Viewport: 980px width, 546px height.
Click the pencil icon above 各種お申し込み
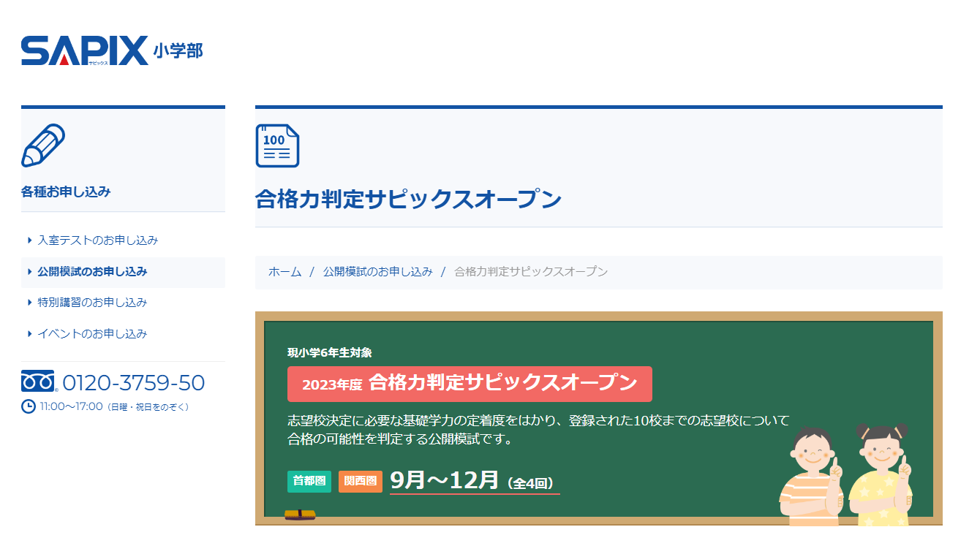click(45, 143)
